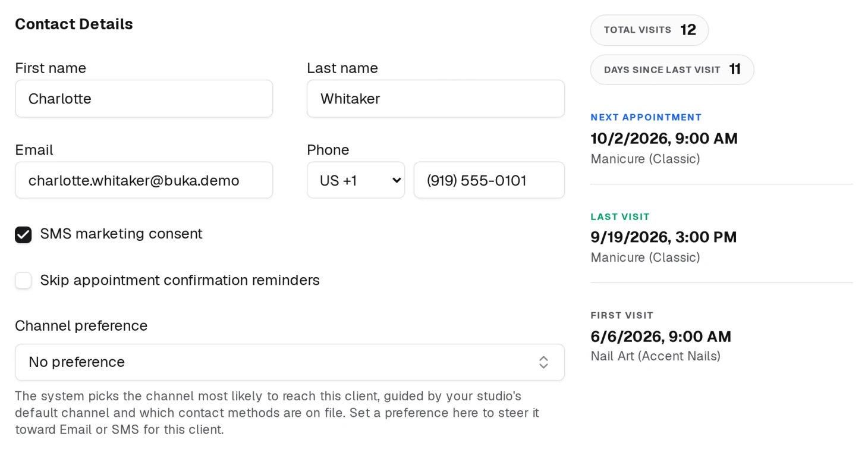Click the FIRST VISIT label
The image size is (868, 452).
[x=622, y=315]
